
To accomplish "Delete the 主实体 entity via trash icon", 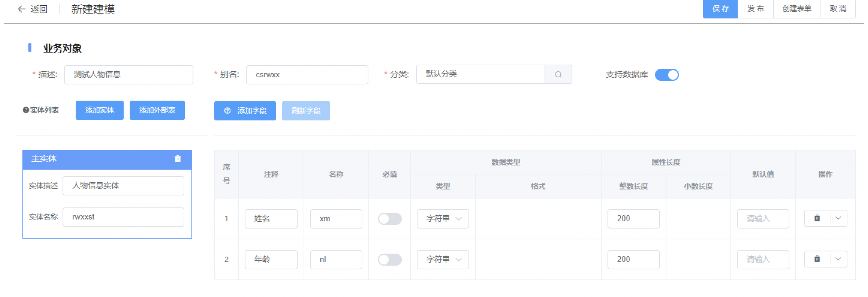I will (178, 159).
